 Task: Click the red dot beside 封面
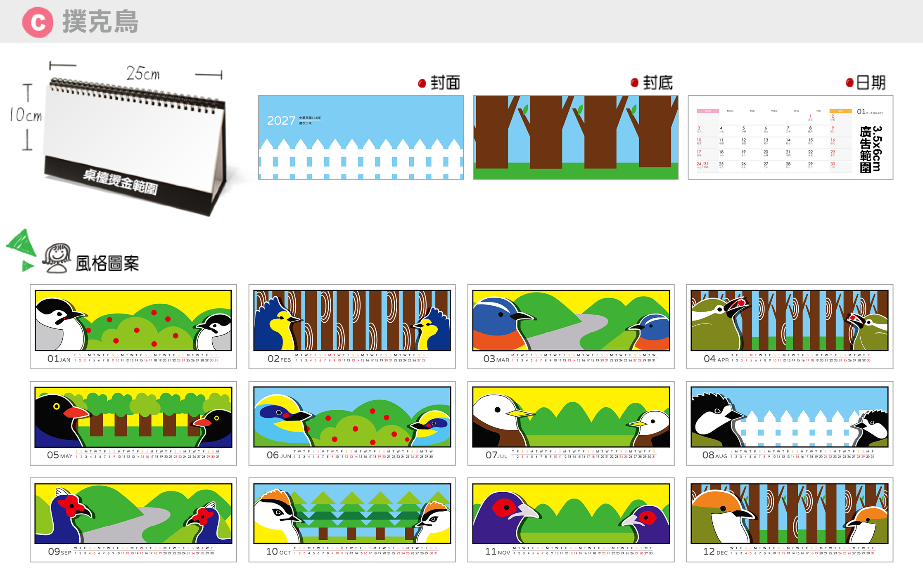click(422, 83)
